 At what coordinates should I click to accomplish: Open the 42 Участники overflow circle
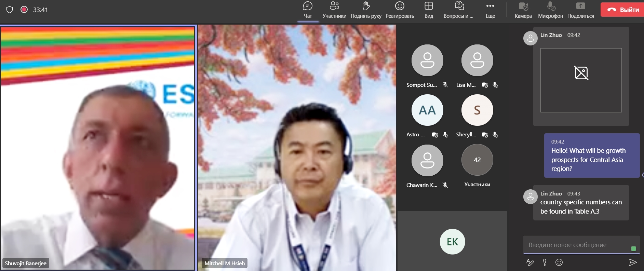click(x=477, y=160)
